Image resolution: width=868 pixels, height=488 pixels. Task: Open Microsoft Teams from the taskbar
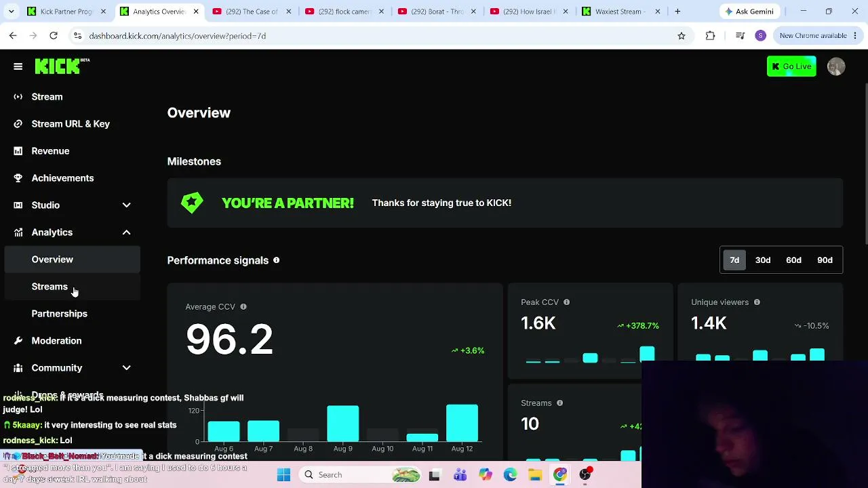coord(460,475)
